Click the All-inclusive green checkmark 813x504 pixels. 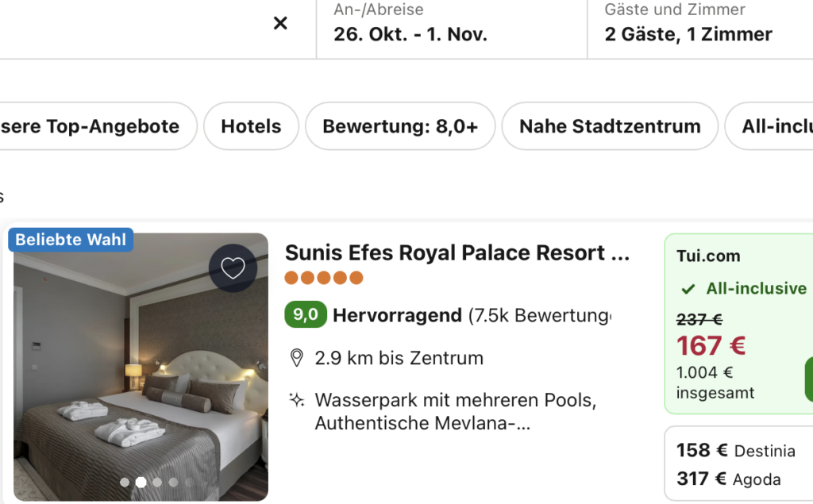tap(688, 289)
